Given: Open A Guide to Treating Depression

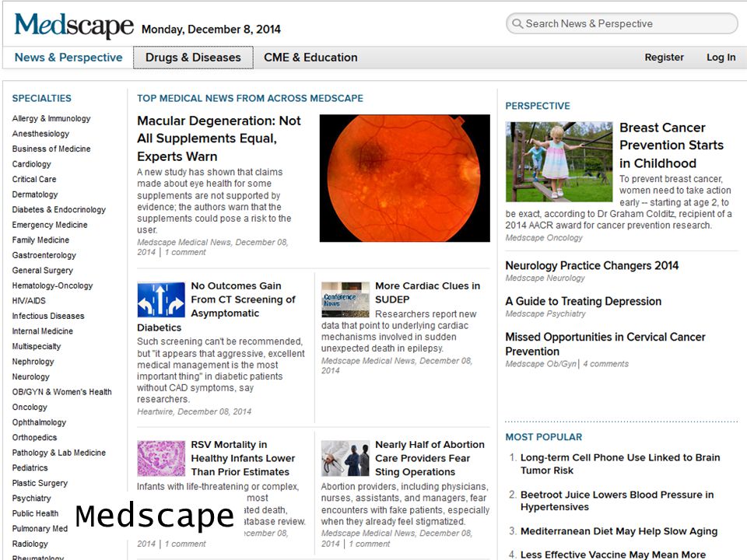Looking at the screenshot, I should 583,302.
